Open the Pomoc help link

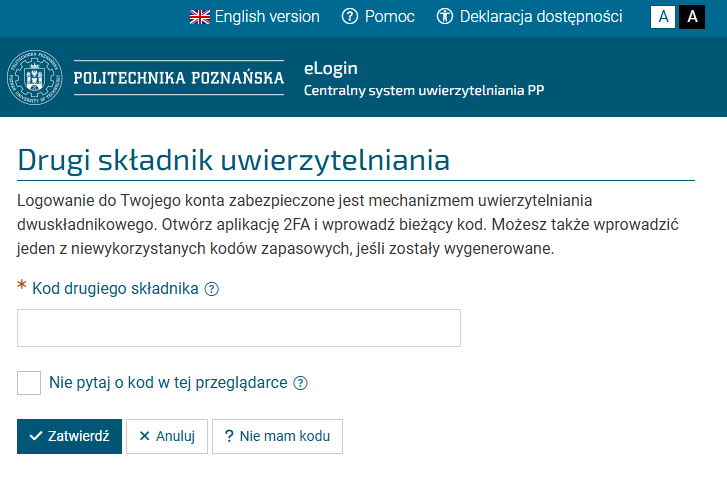[x=389, y=17]
